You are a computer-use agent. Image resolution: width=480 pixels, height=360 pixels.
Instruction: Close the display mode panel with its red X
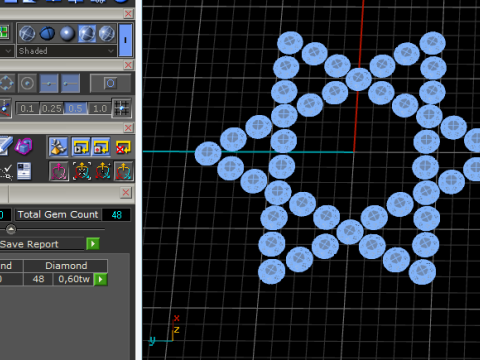pos(128,65)
